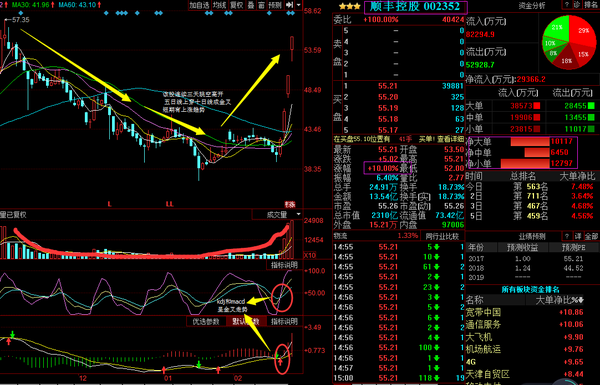
Task: Click the 诊 stock diagnosis icon
Action: tap(577, 5)
